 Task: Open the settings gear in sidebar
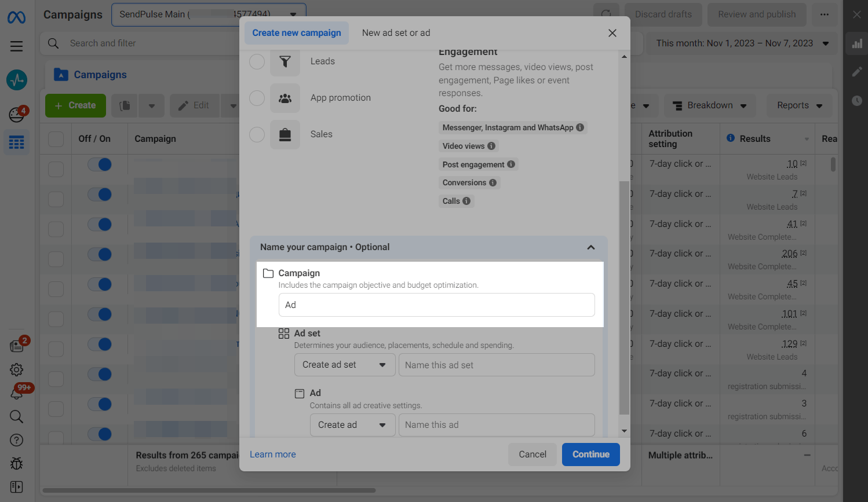coord(16,369)
